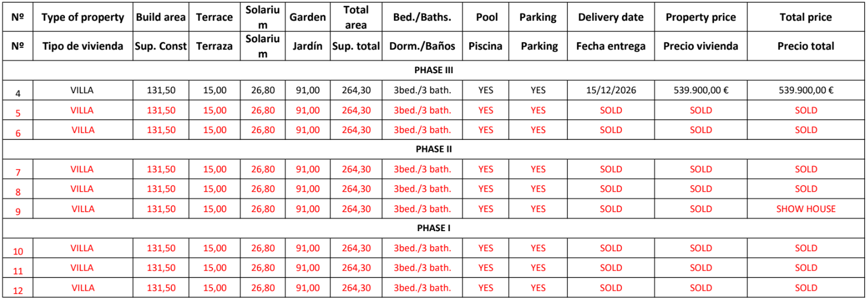Click the SHOW HOUSE cell for villa 9

(x=806, y=209)
